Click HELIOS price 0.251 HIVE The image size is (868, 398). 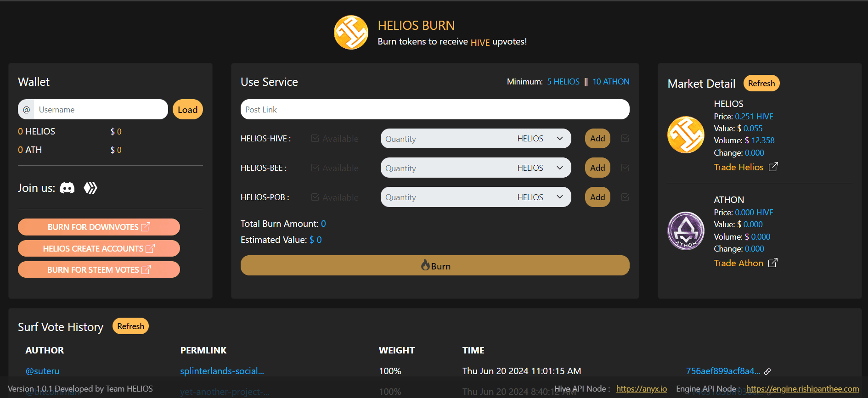754,117
